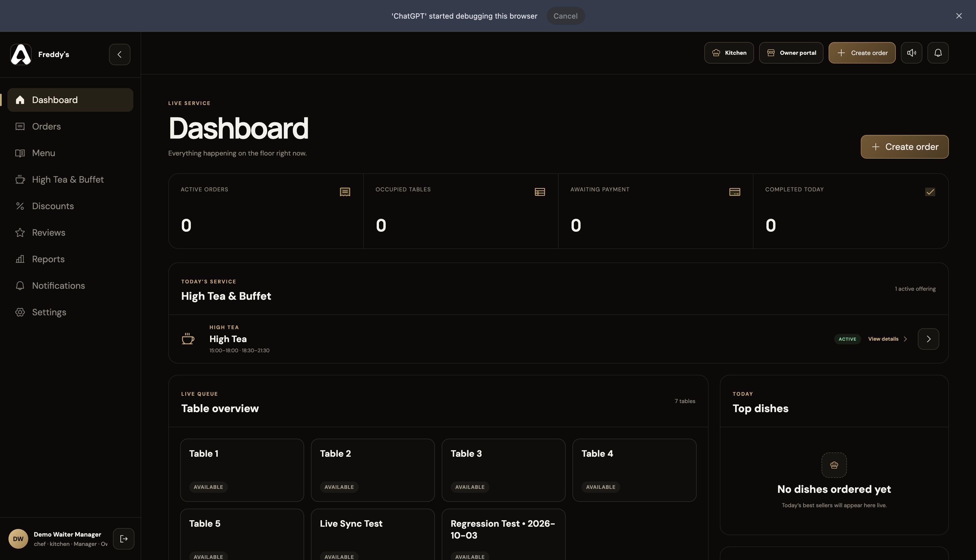Select the Table 2 card
Viewport: 976px width, 560px height.
pyautogui.click(x=373, y=470)
